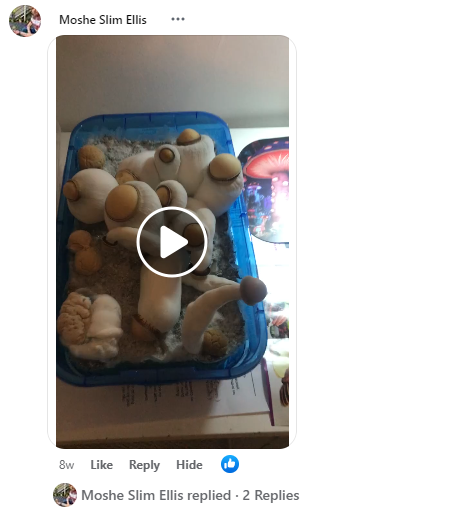Visit Moshe Slim Ellis's name link
This screenshot has width=472, height=508.
click(x=103, y=20)
